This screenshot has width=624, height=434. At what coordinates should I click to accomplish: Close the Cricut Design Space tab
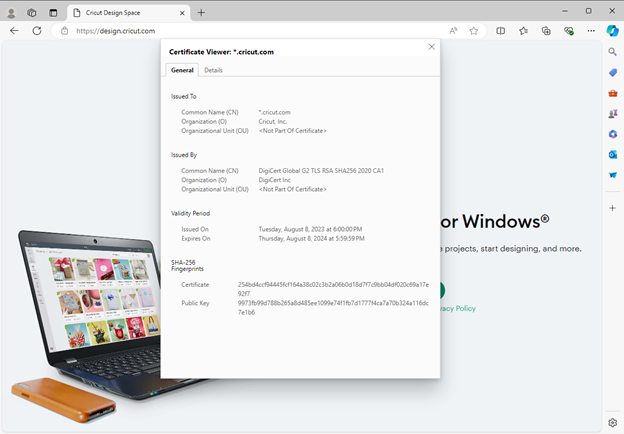(182, 13)
